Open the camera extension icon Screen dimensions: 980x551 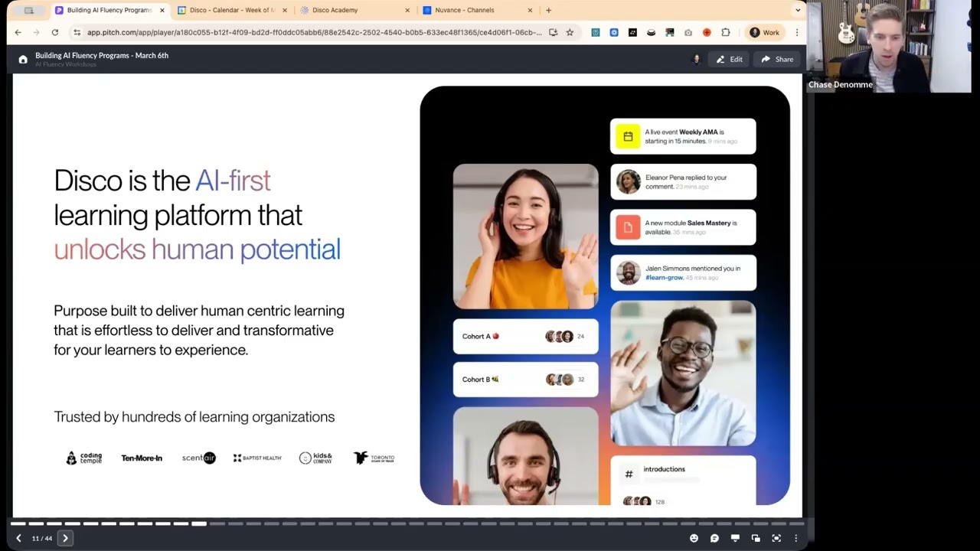click(x=688, y=32)
